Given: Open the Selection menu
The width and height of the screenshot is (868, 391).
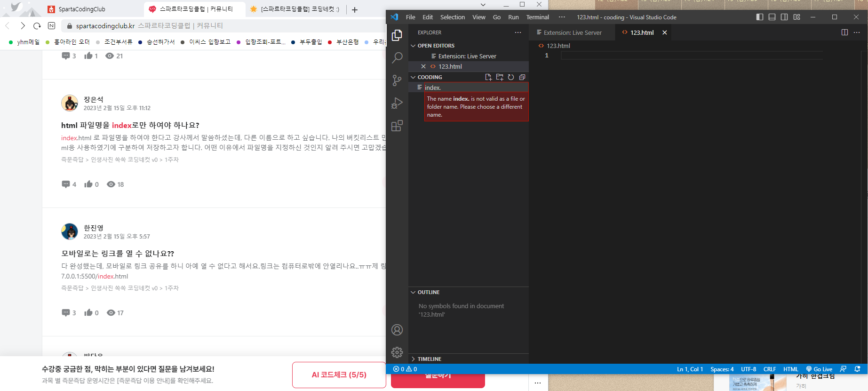Looking at the screenshot, I should 453,17.
